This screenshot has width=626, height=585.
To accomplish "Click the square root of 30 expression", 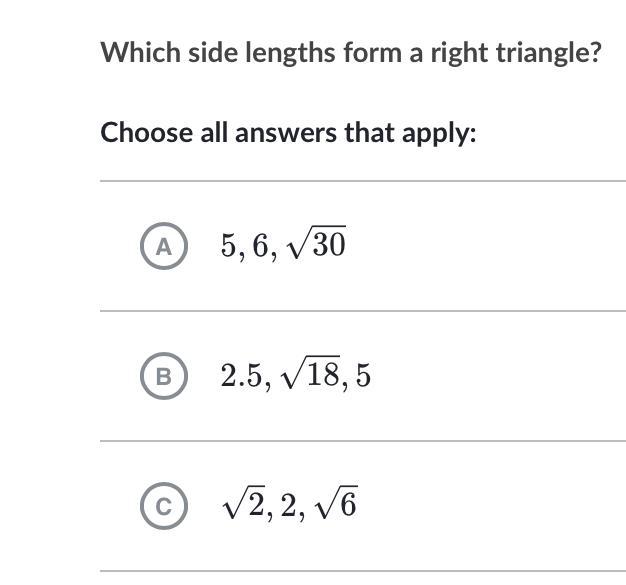I will [x=317, y=245].
